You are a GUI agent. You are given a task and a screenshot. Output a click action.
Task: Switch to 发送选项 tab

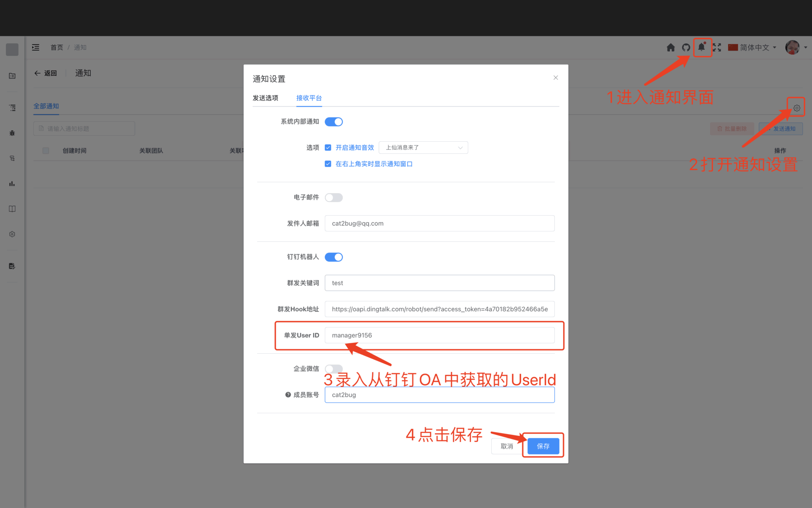tap(265, 98)
